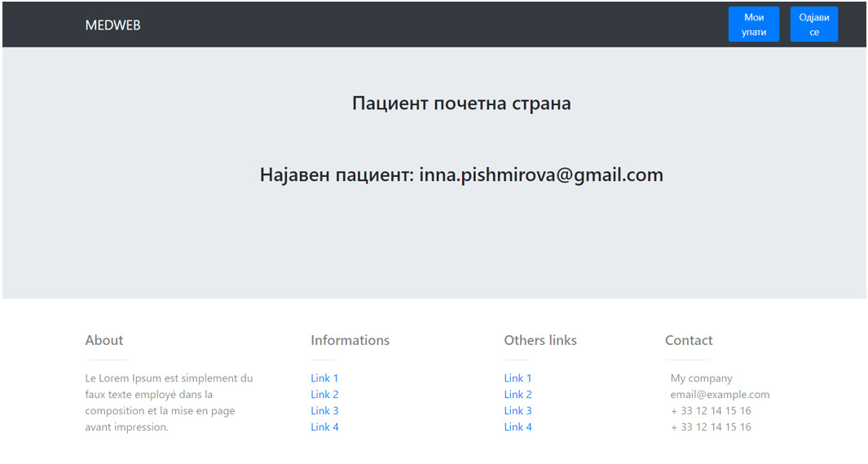Click the About footer heading

(104, 341)
